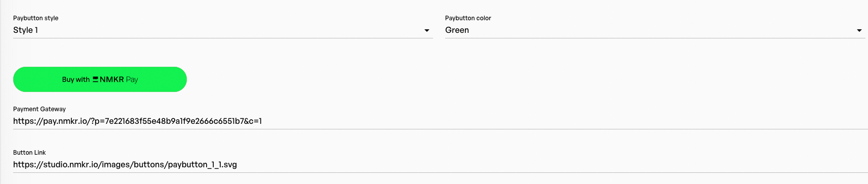
Task: Click paybutton_1_1.svg filename in Button Link
Action: click(203, 164)
